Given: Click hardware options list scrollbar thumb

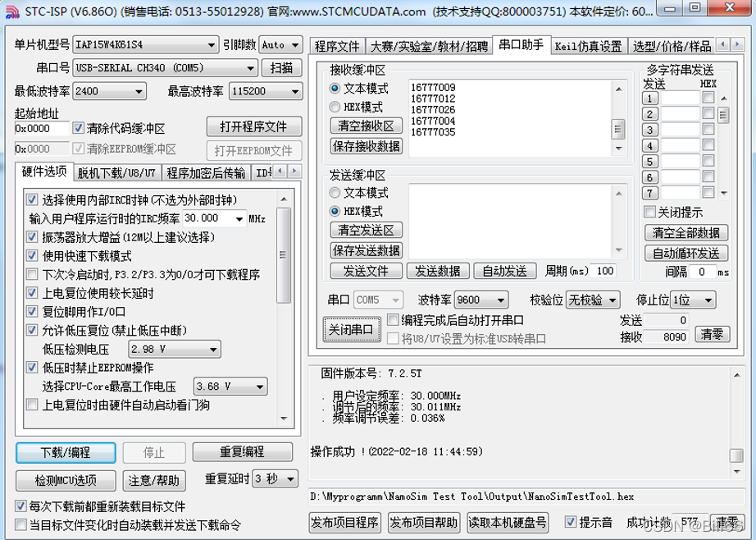Looking at the screenshot, I should [x=284, y=255].
